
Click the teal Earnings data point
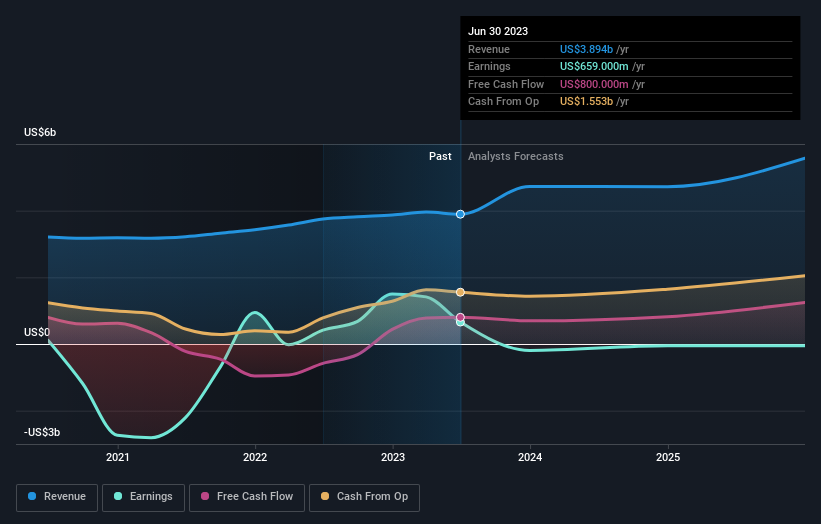coord(460,322)
